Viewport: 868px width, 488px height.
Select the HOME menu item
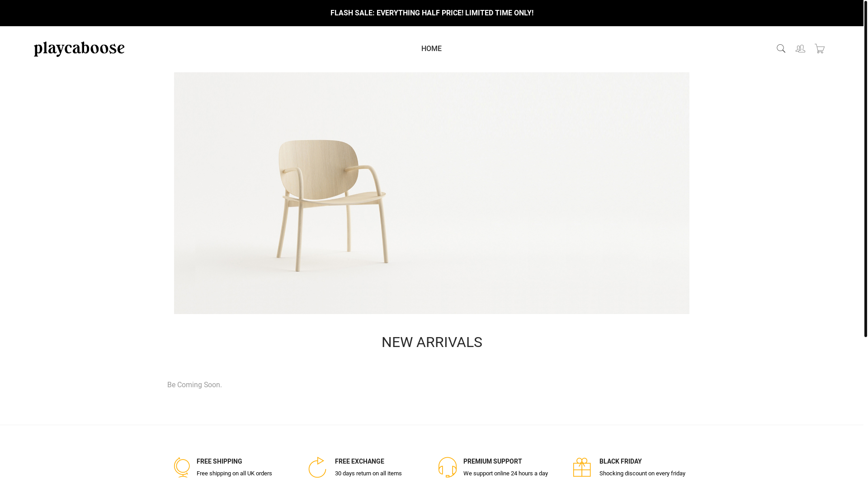tap(431, 49)
